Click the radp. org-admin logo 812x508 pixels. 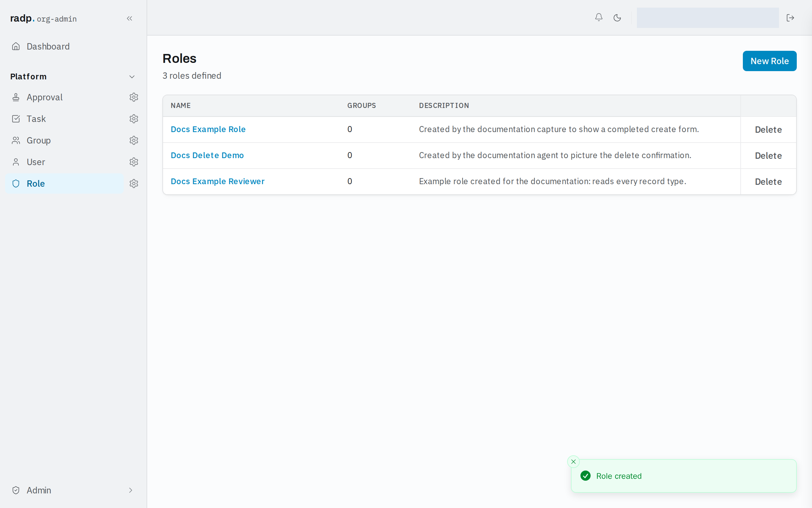pyautogui.click(x=43, y=18)
